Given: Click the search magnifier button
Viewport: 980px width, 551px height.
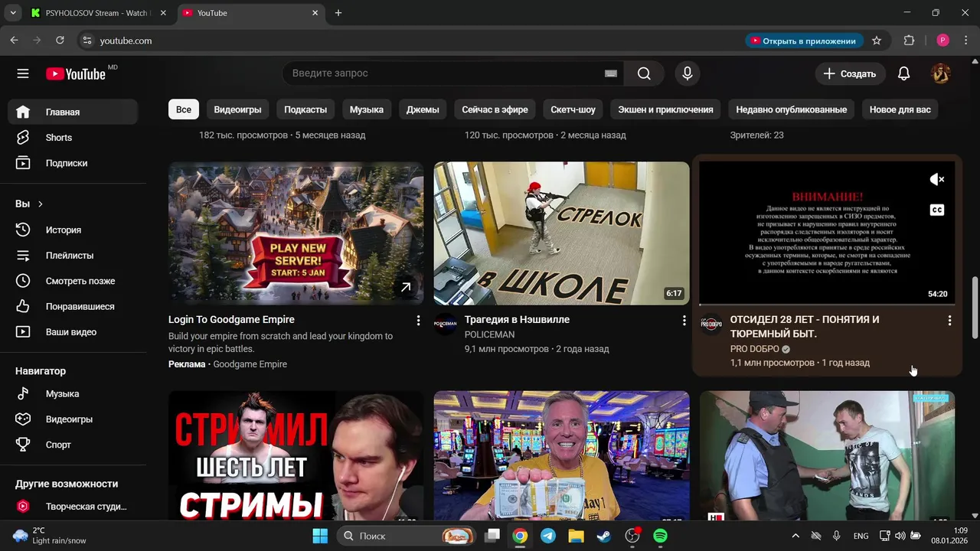Looking at the screenshot, I should coord(644,73).
